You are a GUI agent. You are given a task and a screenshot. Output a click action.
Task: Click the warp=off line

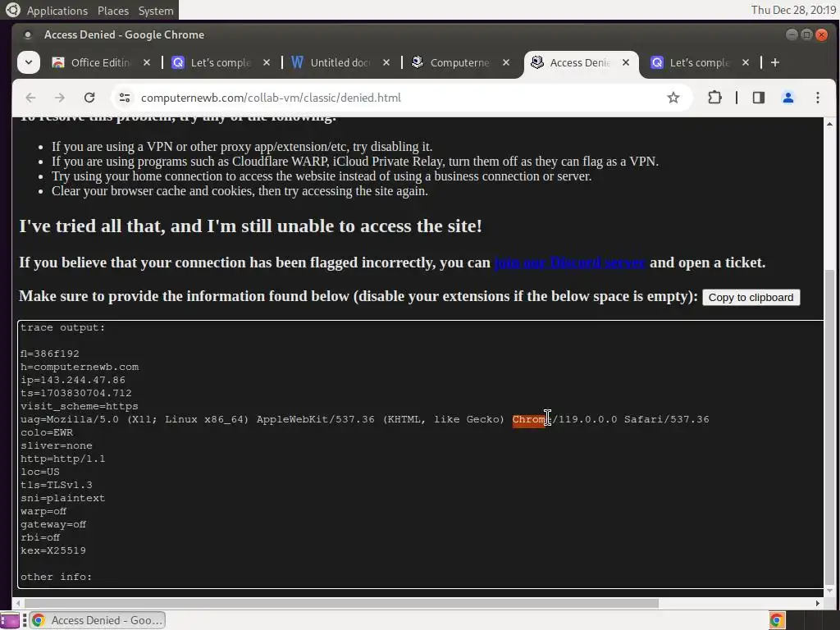coord(43,511)
